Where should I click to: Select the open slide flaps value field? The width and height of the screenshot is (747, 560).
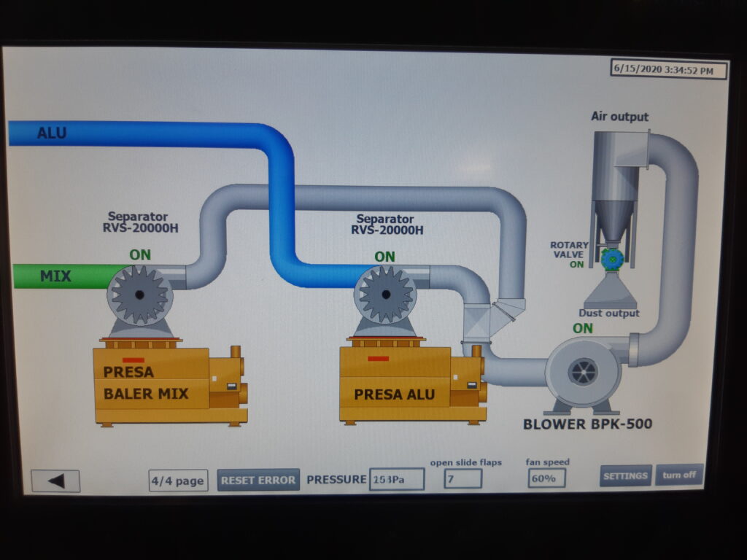pos(462,478)
